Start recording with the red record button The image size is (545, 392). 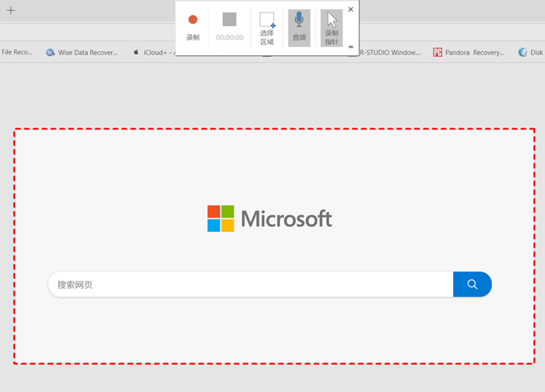192,26
